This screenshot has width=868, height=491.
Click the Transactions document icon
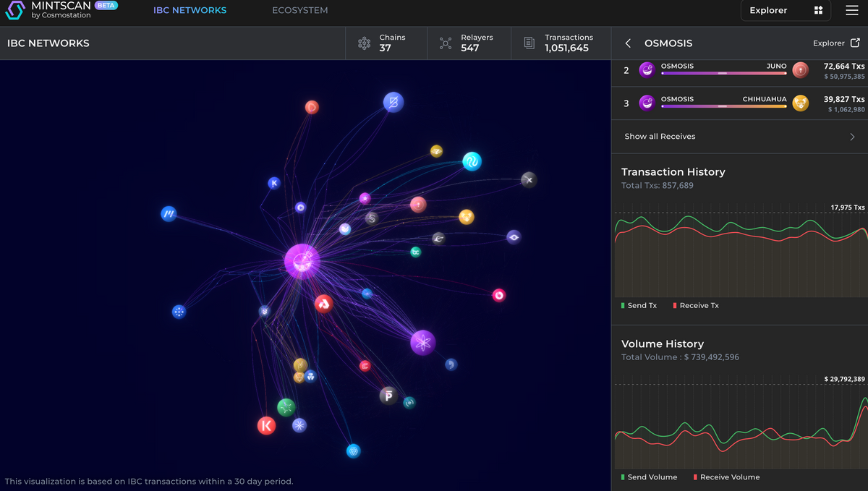pyautogui.click(x=529, y=43)
